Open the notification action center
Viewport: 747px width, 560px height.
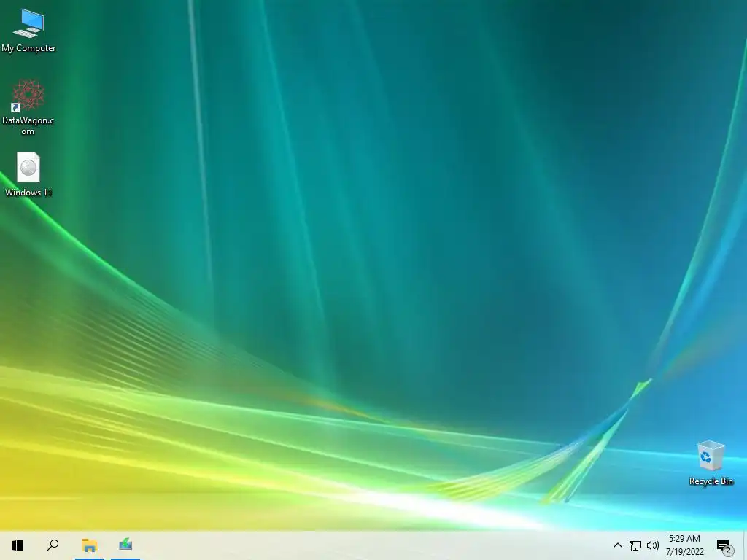[724, 545]
